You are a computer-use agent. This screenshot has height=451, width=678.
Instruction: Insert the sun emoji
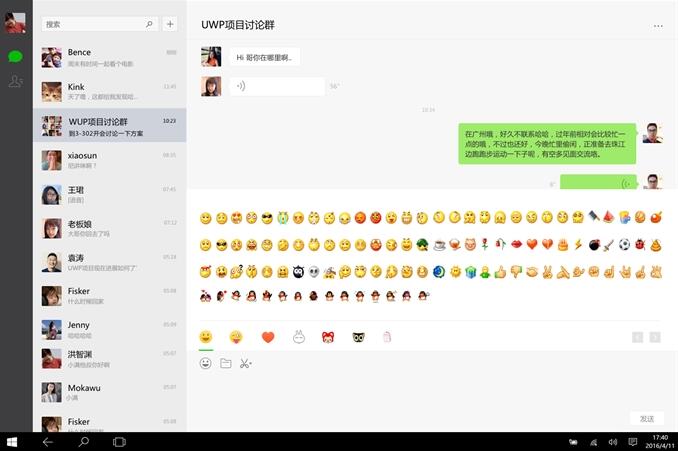click(x=455, y=272)
